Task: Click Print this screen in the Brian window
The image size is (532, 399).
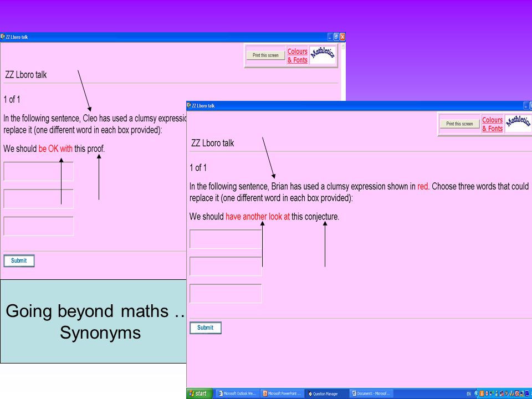Action: click(459, 124)
